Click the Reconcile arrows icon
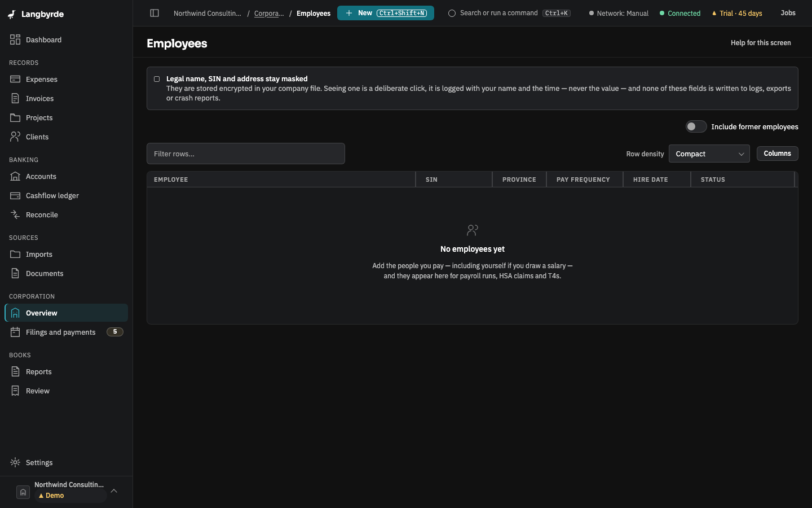 (15, 214)
